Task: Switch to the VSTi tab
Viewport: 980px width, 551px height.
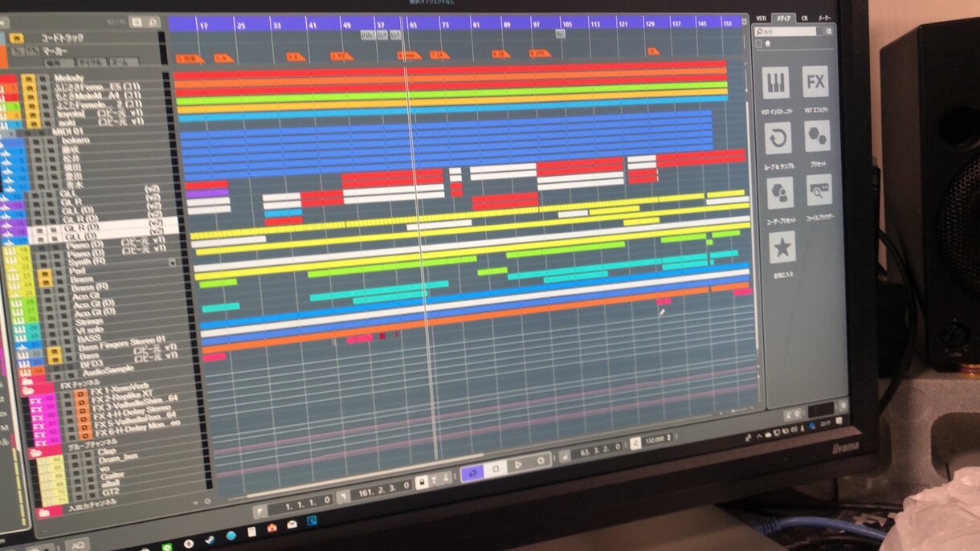Action: (x=762, y=18)
